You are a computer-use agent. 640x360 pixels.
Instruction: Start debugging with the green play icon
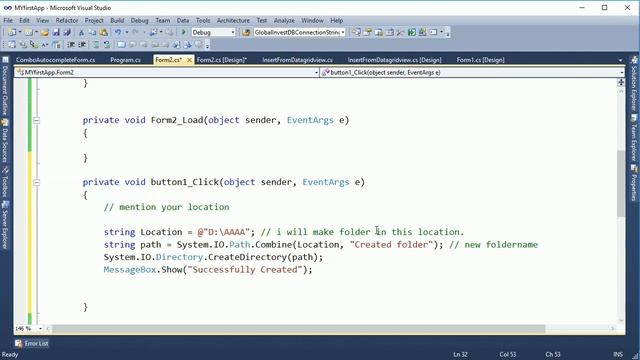tap(184, 32)
